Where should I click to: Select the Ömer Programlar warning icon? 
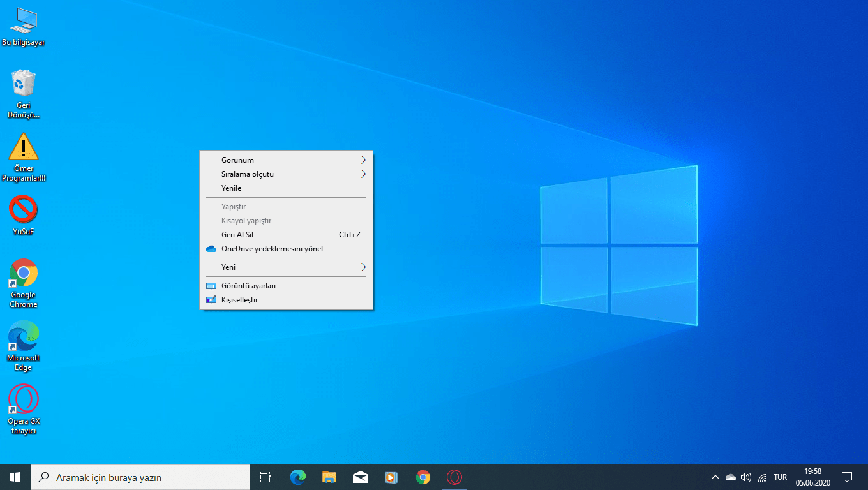23,147
